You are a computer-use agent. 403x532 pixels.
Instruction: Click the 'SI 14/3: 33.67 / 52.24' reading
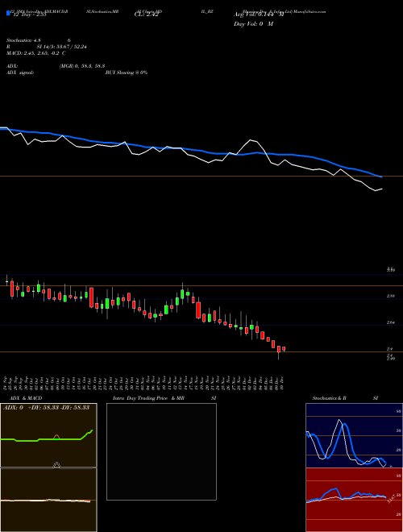(62, 47)
